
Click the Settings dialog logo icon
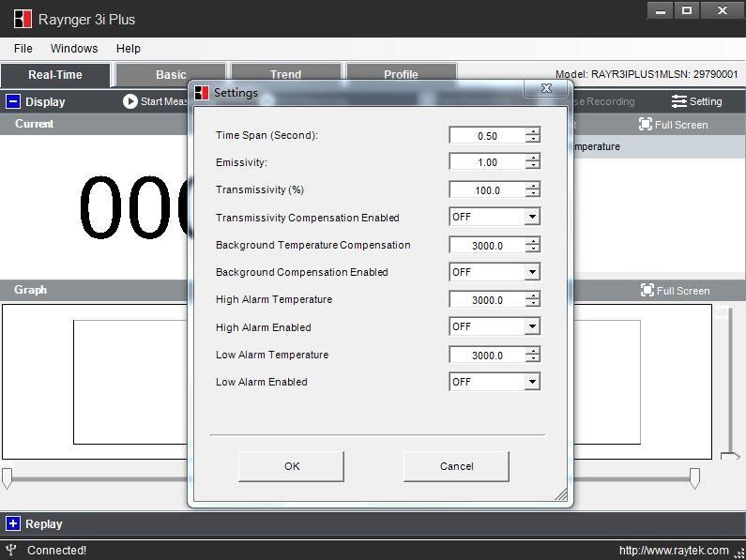click(202, 93)
